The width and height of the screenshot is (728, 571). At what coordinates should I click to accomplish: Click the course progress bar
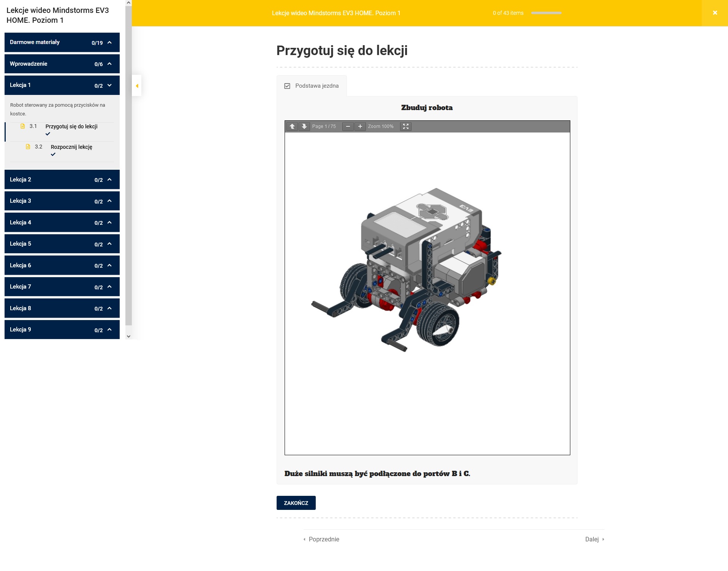tap(546, 13)
